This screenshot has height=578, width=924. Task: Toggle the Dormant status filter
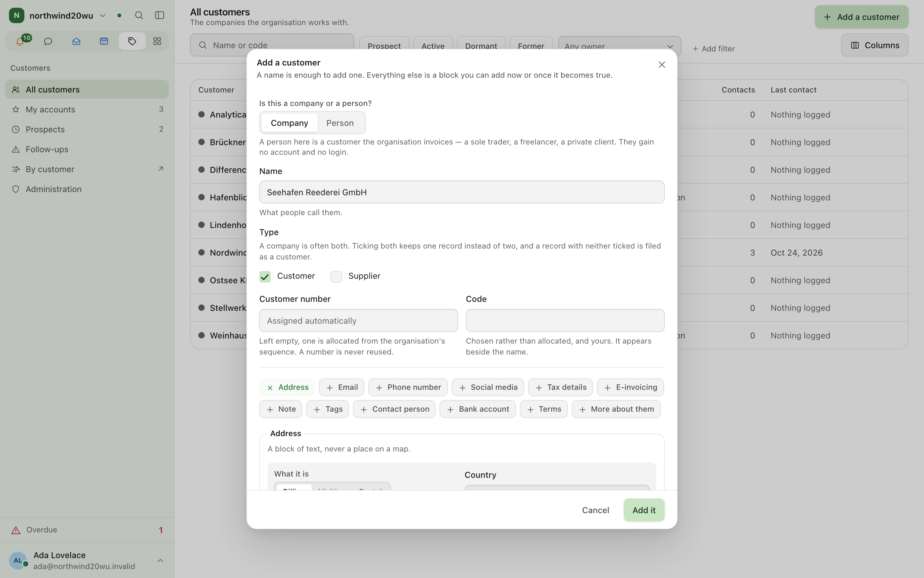481,46
